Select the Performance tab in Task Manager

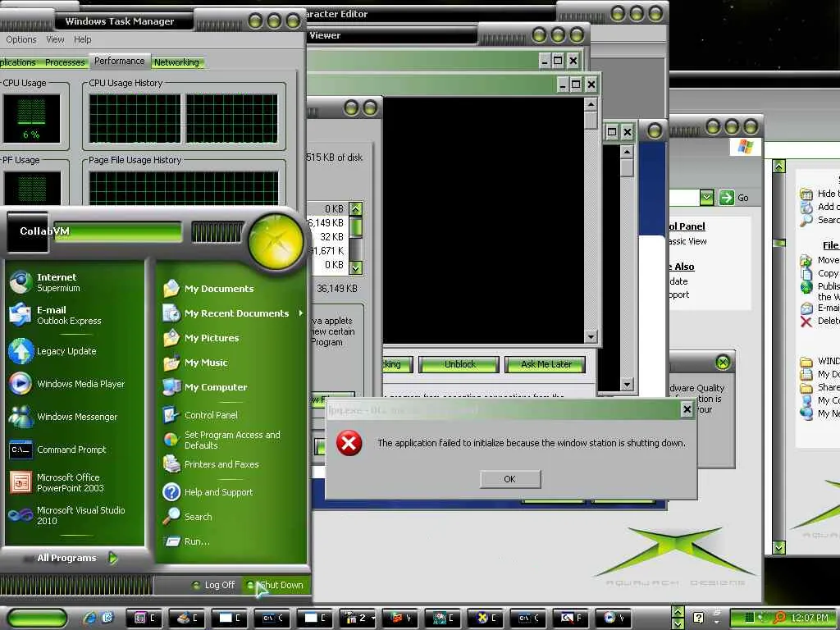pos(120,61)
